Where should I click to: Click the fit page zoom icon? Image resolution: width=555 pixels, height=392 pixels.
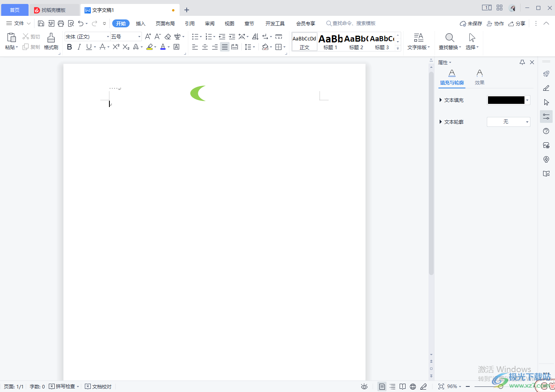click(441, 386)
